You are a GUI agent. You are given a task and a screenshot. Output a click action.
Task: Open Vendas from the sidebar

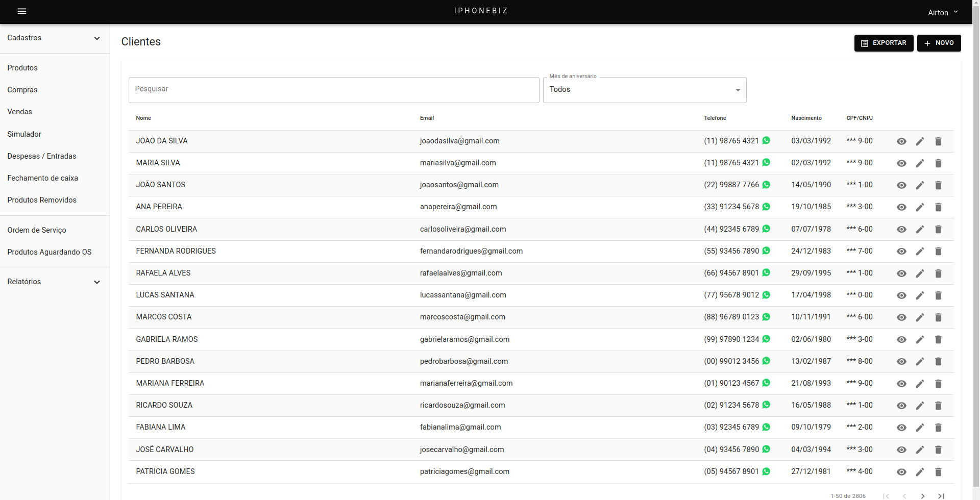20,112
